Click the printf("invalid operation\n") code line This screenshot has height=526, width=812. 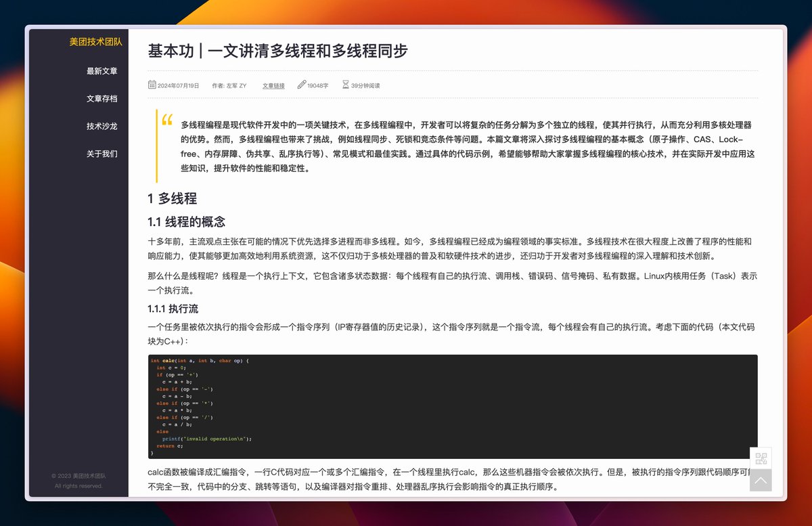[x=206, y=439]
